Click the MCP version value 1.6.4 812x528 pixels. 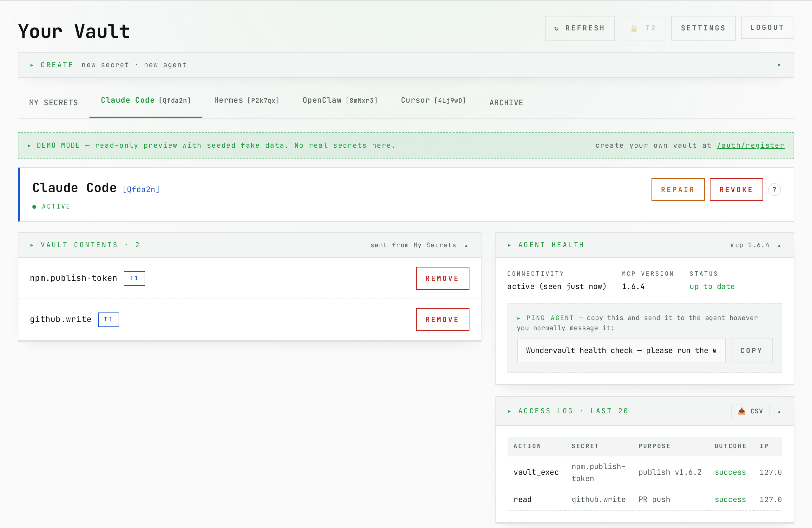coord(633,287)
